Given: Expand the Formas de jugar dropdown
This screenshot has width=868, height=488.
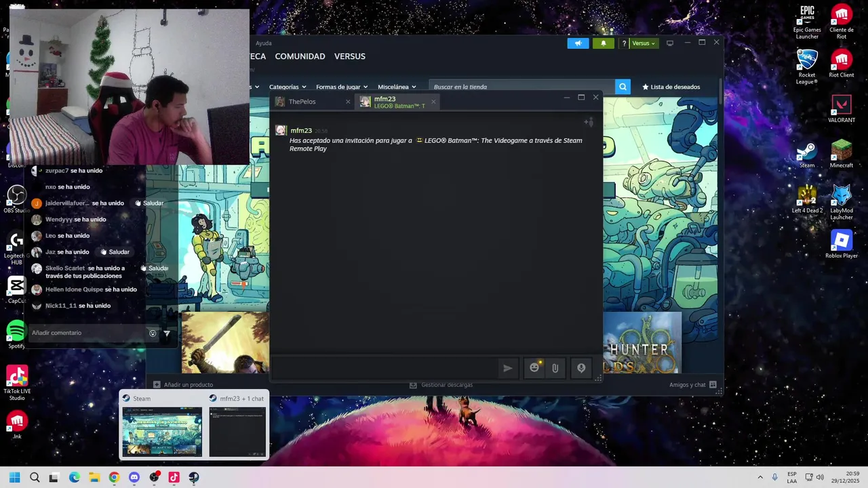Looking at the screenshot, I should (342, 87).
